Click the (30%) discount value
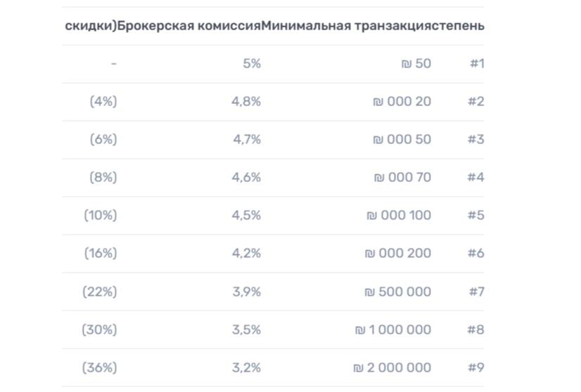 point(100,329)
